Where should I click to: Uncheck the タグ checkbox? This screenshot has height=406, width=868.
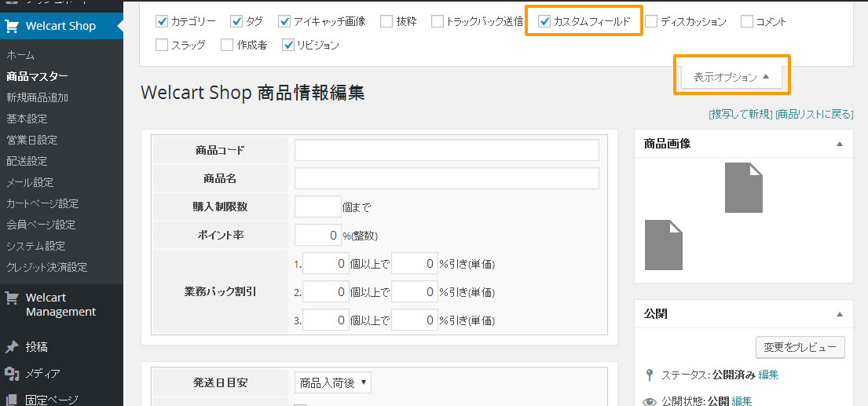[236, 21]
